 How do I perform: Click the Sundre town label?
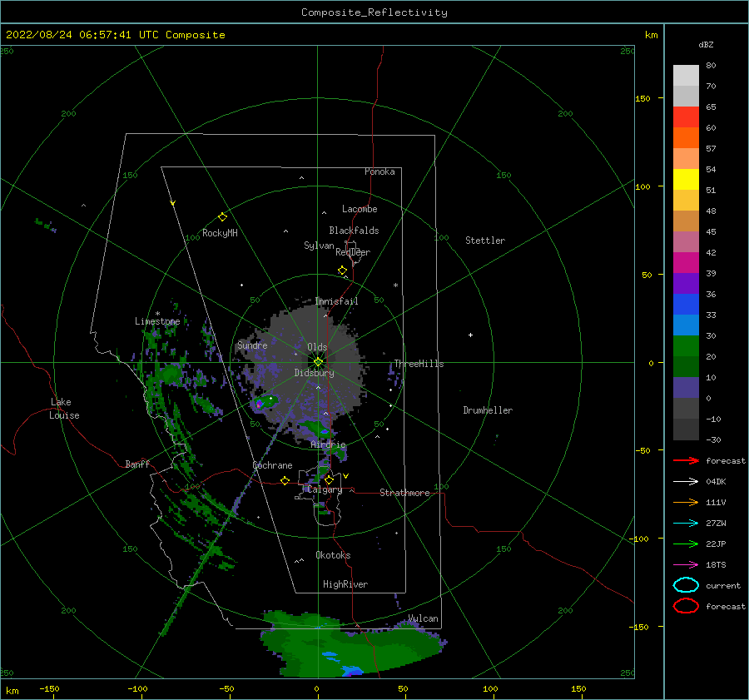252,345
